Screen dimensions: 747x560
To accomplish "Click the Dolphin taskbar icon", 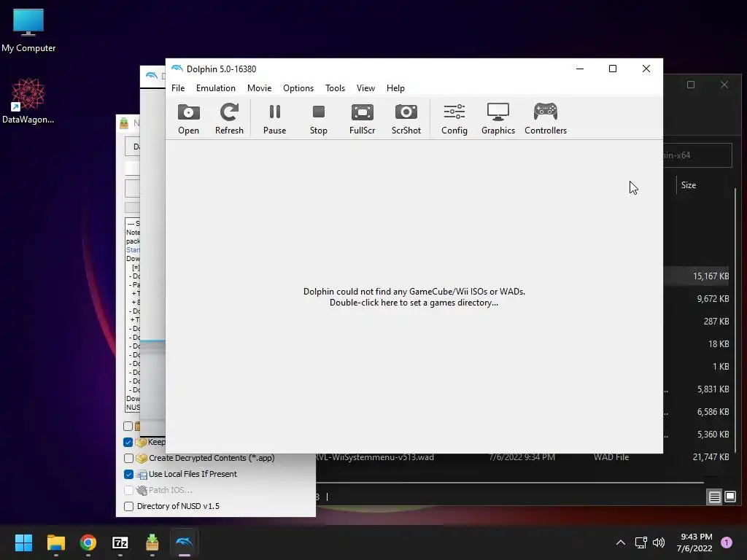I will [x=185, y=542].
